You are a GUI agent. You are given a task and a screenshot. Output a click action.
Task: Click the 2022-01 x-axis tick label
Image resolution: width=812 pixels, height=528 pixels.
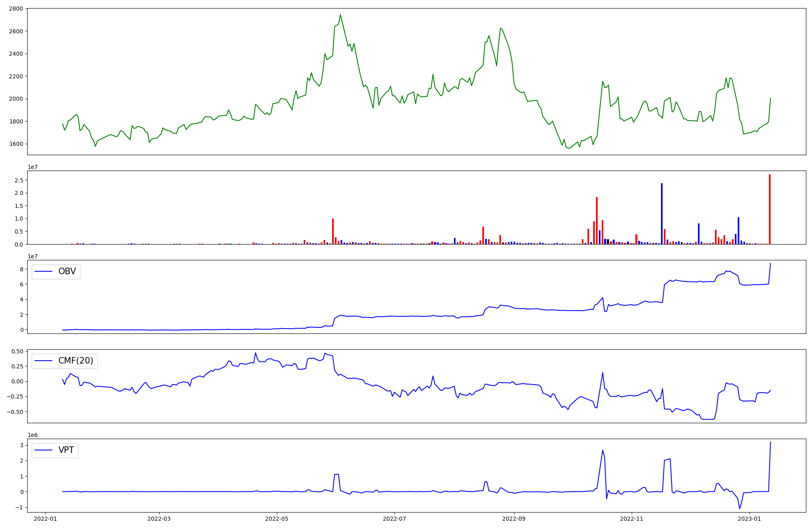(x=45, y=519)
